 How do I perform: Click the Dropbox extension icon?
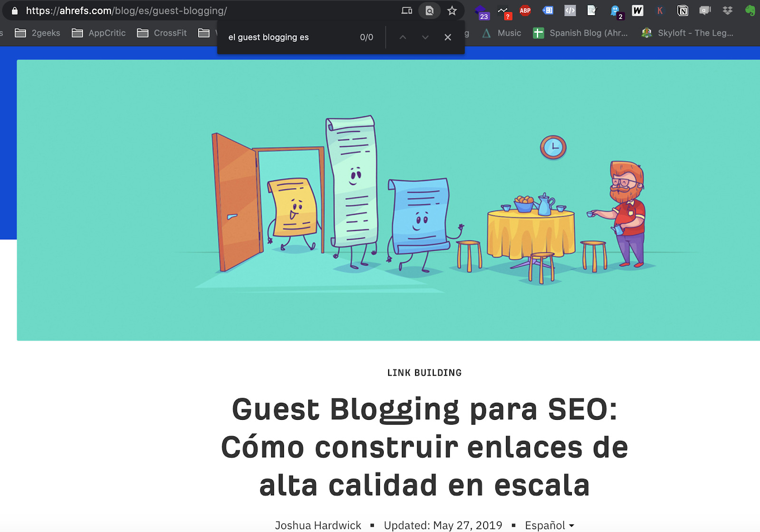(727, 10)
